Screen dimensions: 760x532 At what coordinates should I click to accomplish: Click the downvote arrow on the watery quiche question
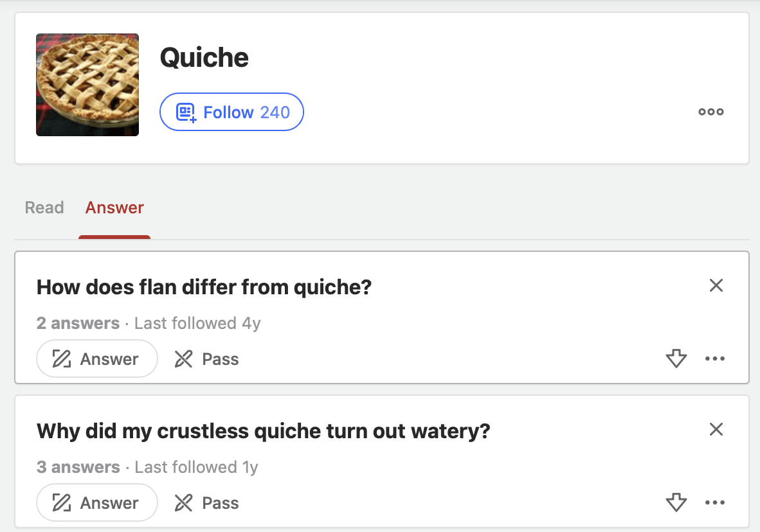coord(676,502)
